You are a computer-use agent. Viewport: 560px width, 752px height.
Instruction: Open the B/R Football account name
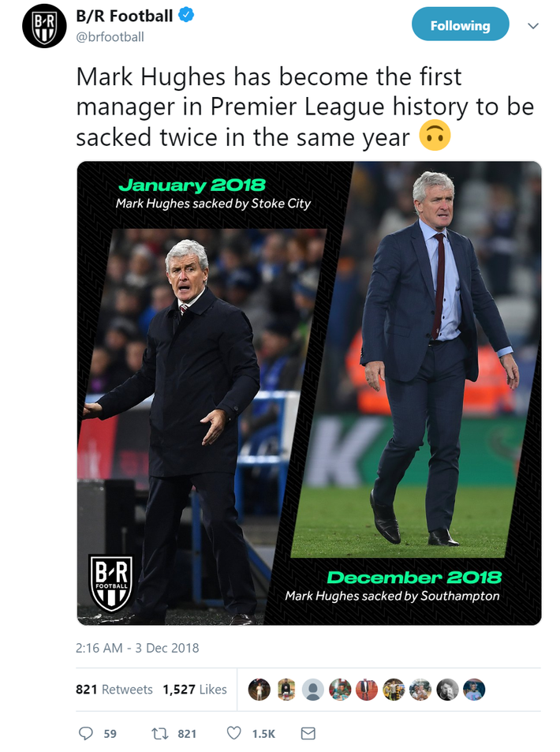tap(124, 15)
